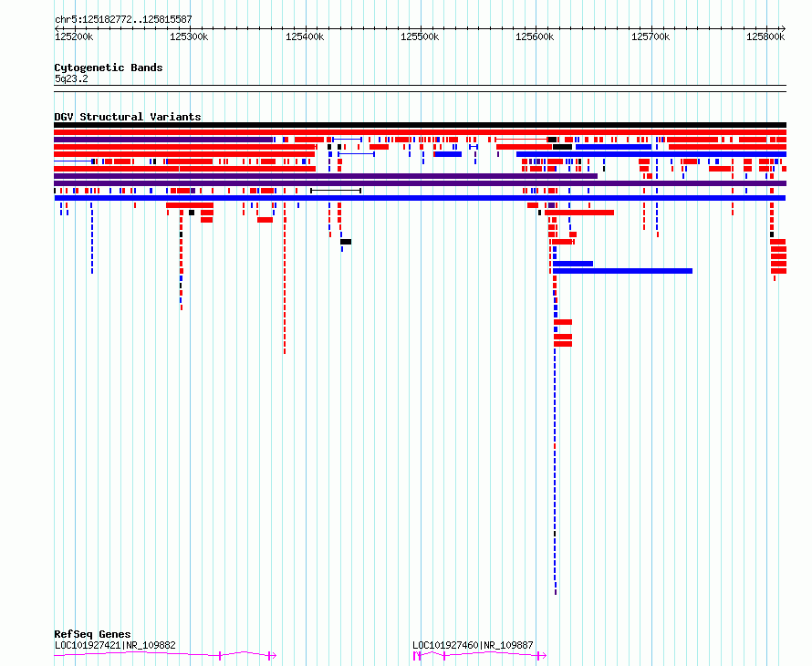Select the DGV Structural Variants track title

(128, 117)
